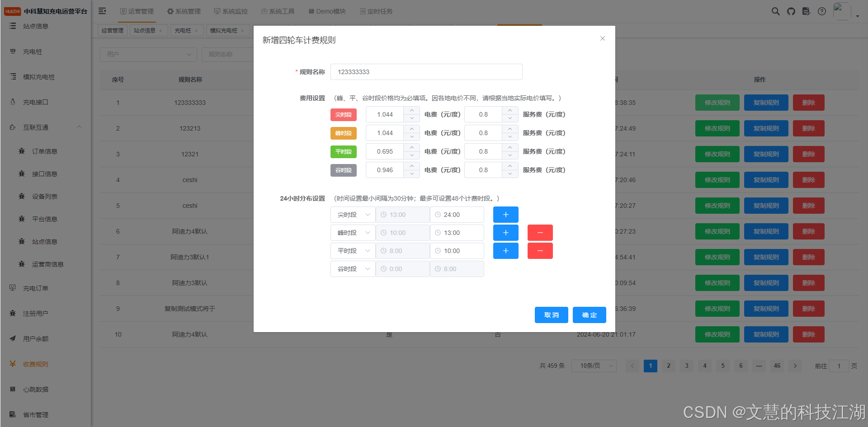Screen dimensions: 868x427
Task: Decrease the 谷时段 service fee value
Action: (x=510, y=174)
